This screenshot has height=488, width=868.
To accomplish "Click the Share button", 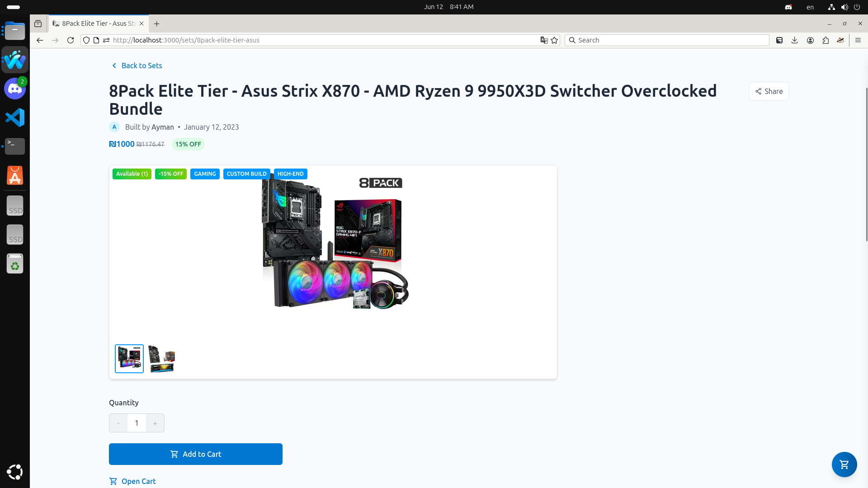I will click(x=769, y=91).
